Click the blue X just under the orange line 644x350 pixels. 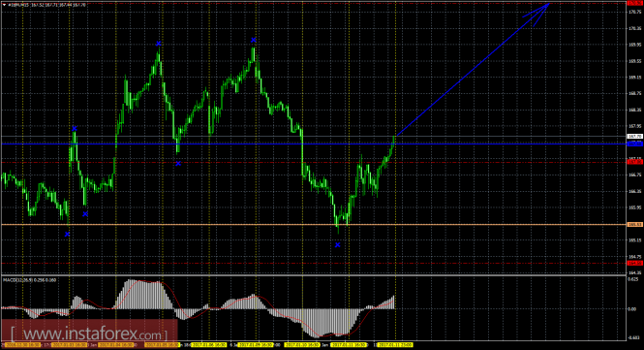[x=68, y=234]
